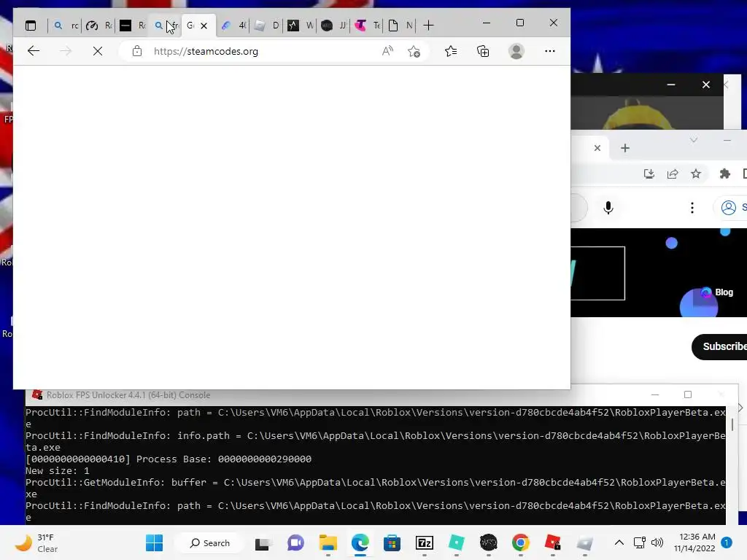Screen dimensions: 747x560
Task: Switch to the Telstra pink T tab
Action: (x=368, y=26)
